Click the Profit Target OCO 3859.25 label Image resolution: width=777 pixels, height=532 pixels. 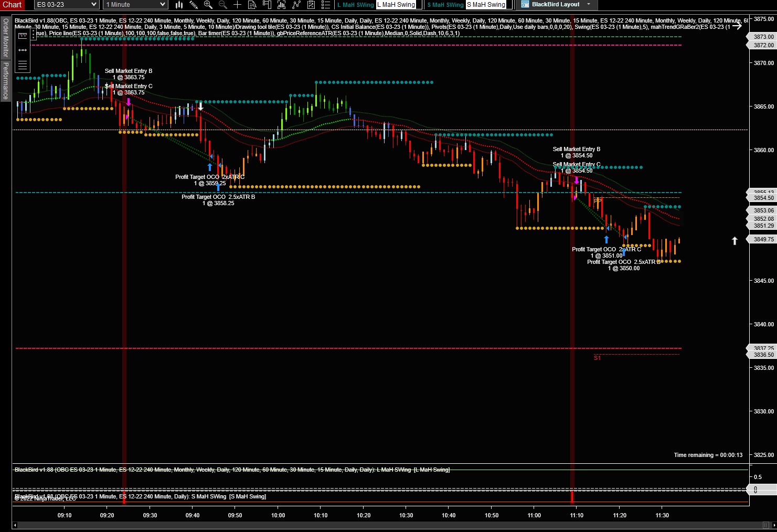click(x=210, y=180)
